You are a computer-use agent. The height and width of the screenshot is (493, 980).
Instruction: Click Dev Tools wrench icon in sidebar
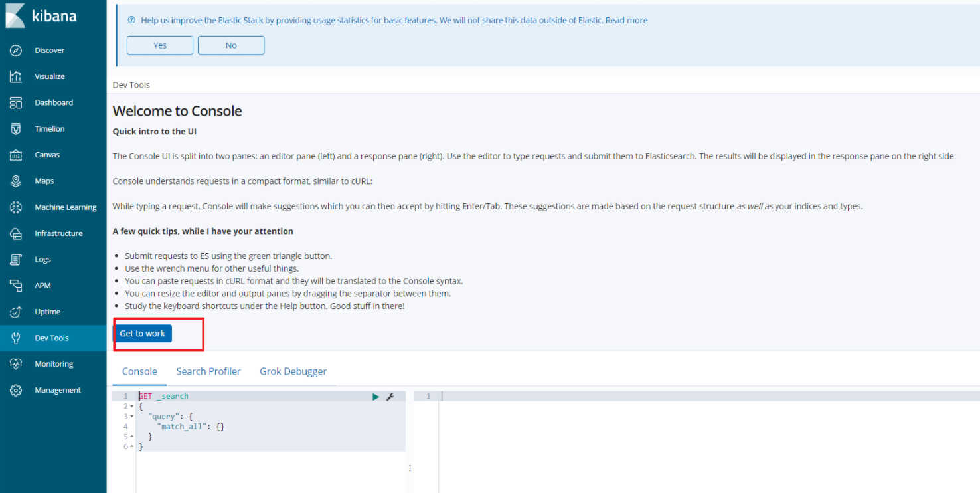click(x=16, y=338)
